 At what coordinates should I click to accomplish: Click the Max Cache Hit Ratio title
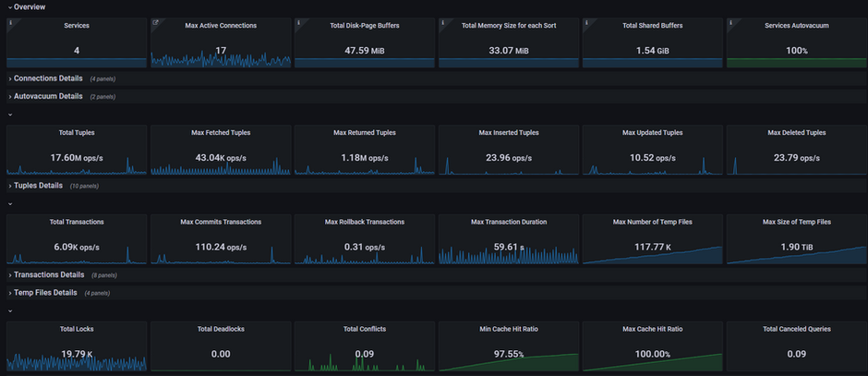652,329
